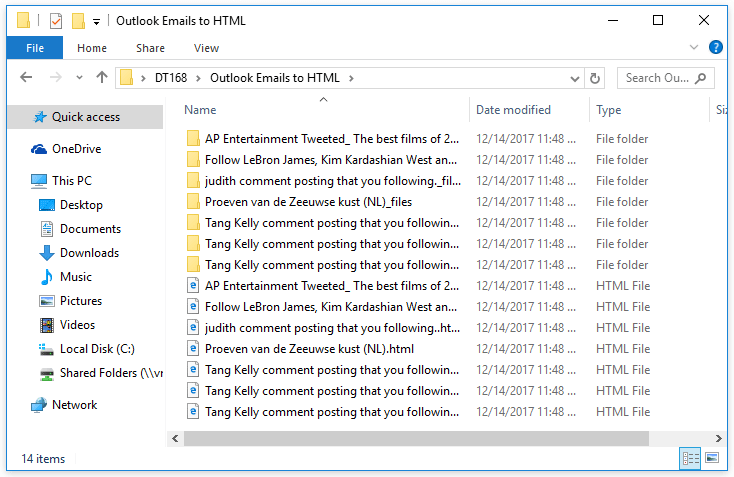
Task: Select the AP Entertainment Tweeted folder
Action: pyautogui.click(x=331, y=139)
